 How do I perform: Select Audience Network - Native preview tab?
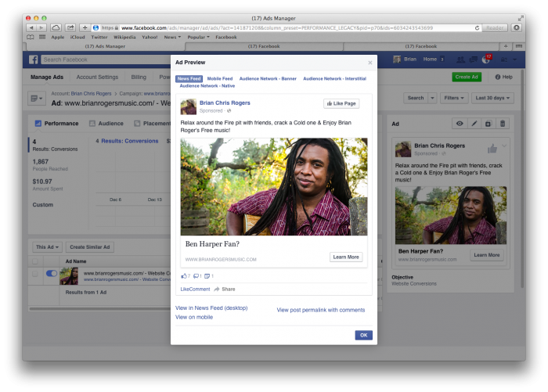(207, 85)
